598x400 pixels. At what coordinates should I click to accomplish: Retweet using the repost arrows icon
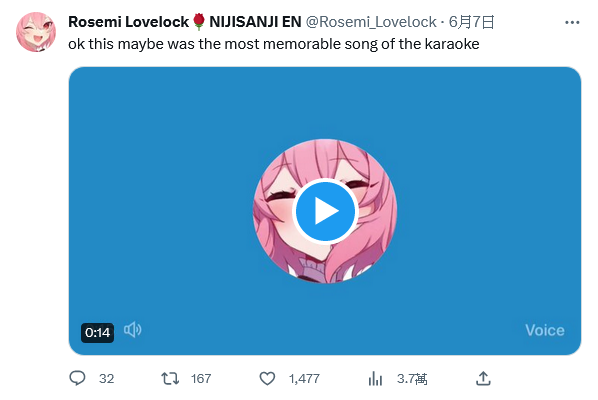[x=170, y=378]
